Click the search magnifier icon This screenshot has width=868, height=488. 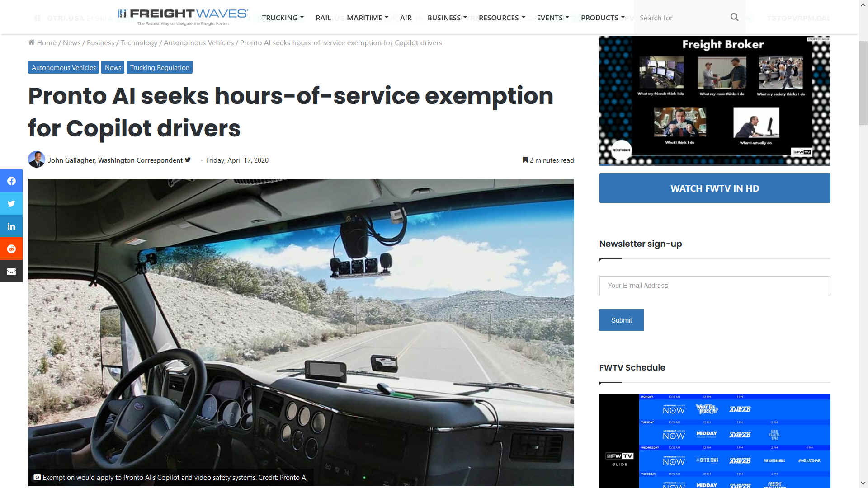click(x=734, y=17)
